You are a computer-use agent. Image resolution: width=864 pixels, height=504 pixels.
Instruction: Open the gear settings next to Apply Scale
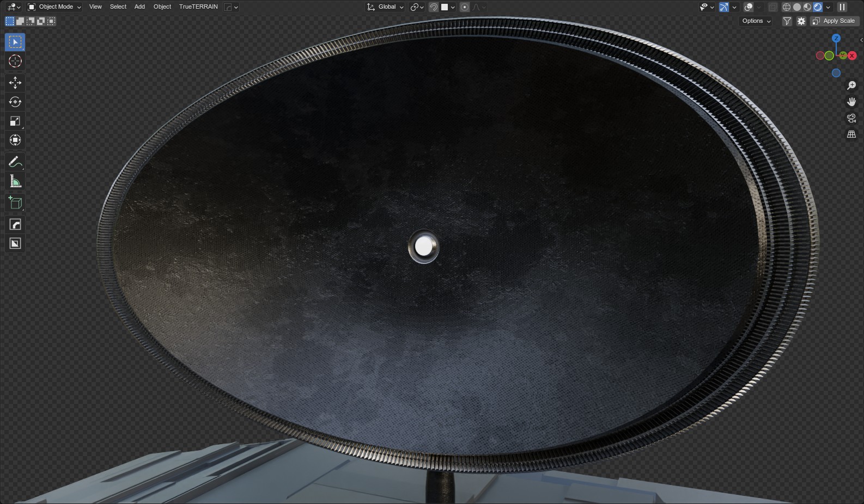point(801,21)
